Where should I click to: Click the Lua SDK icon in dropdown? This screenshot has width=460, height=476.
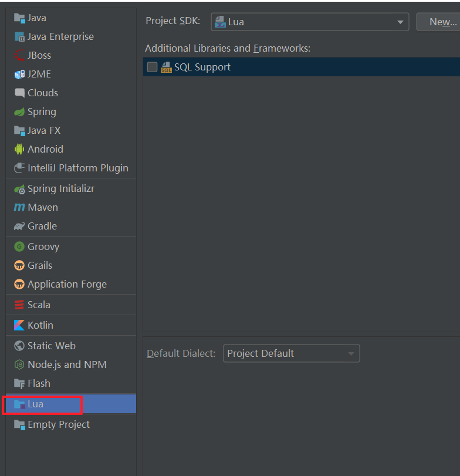[220, 22]
